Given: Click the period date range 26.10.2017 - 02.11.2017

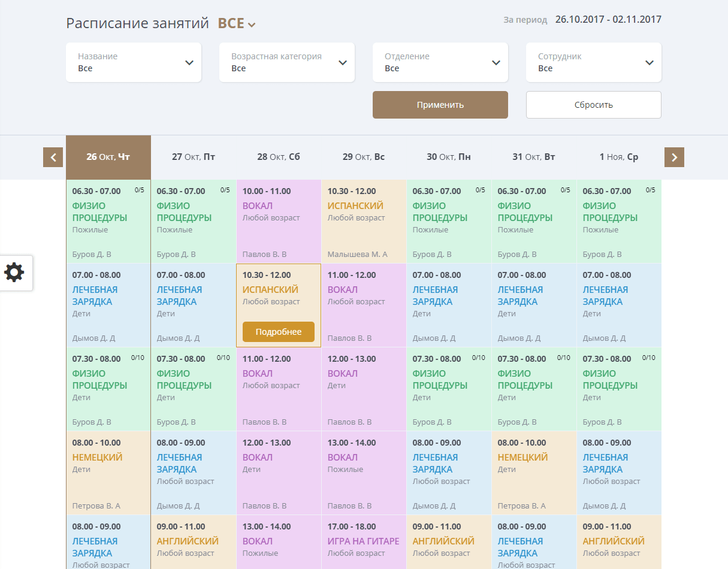Looking at the screenshot, I should [x=608, y=20].
